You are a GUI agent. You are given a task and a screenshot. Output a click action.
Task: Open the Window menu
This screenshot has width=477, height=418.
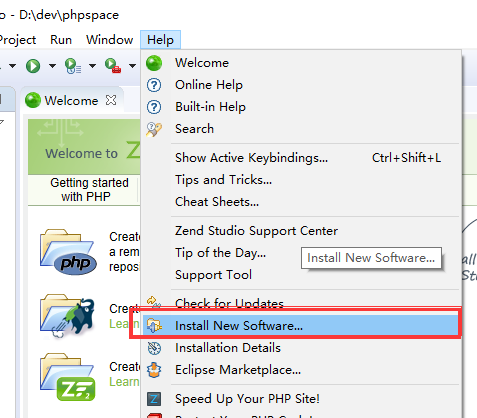click(x=110, y=40)
